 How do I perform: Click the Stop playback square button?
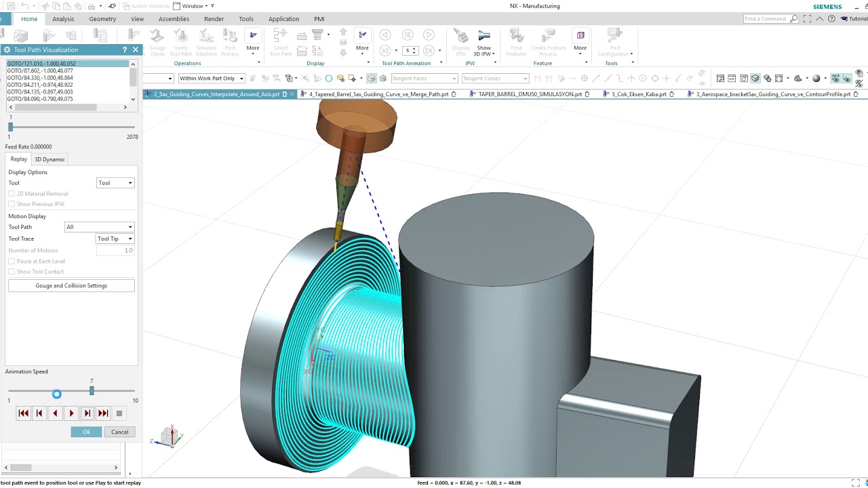coord(119,413)
